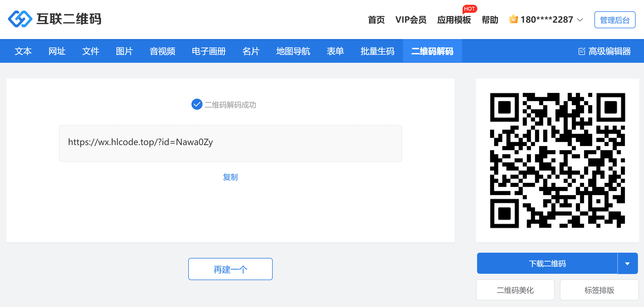The width and height of the screenshot is (644, 307).
Task: Switch to the 地图导航 tab
Action: (x=293, y=51)
